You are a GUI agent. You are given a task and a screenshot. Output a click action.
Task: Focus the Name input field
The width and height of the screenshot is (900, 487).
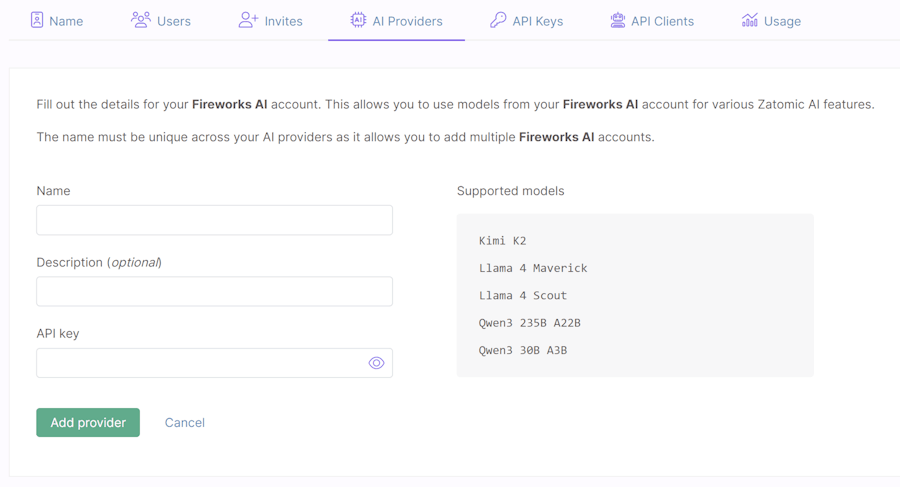pos(215,220)
